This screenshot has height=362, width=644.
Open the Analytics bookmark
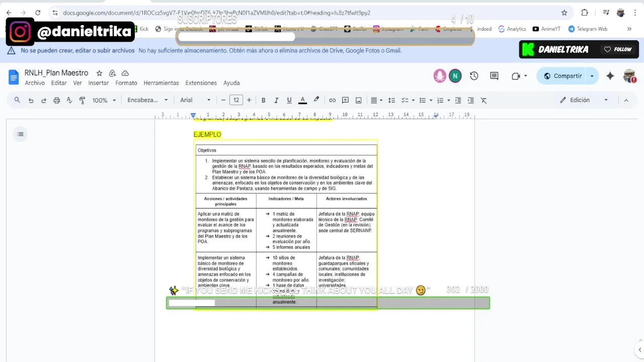pyautogui.click(x=512, y=29)
